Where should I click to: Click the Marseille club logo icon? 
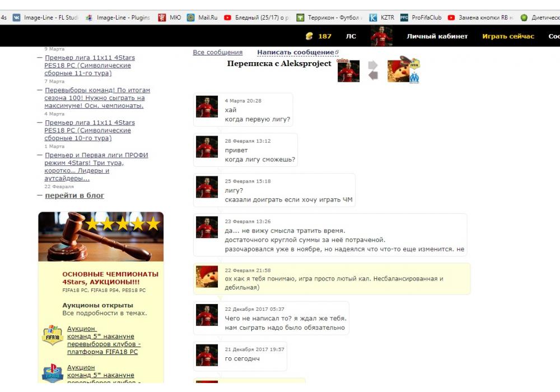(x=414, y=78)
